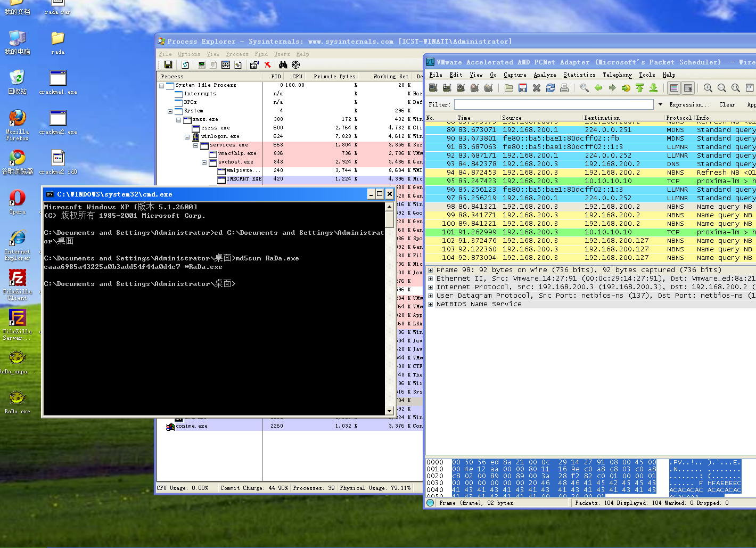The width and height of the screenshot is (756, 548).
Task: Click the Expression... filter button
Action: point(689,104)
